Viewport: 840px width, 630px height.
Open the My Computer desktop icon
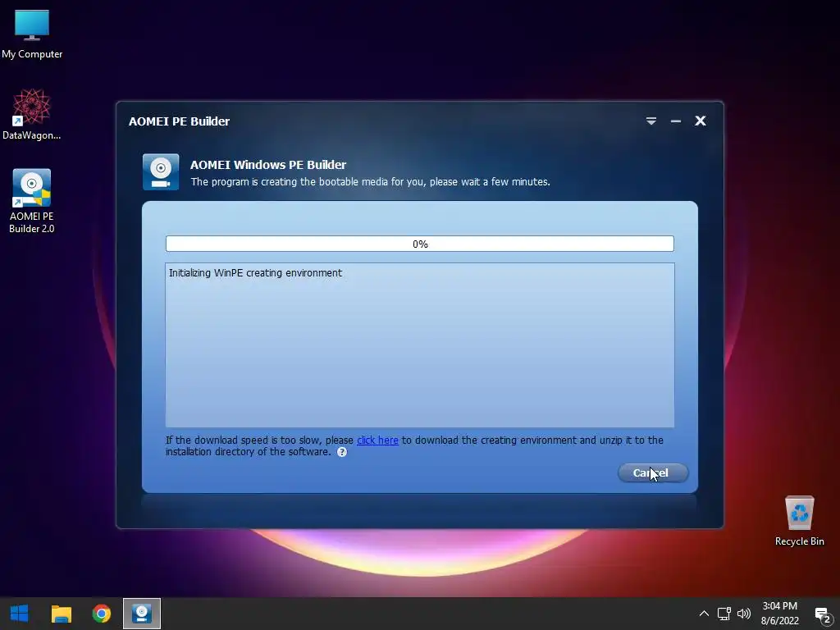coord(32,33)
